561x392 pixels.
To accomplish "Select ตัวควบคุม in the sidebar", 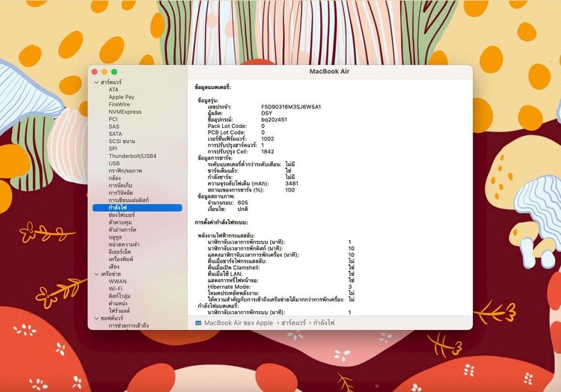I will coord(120,222).
